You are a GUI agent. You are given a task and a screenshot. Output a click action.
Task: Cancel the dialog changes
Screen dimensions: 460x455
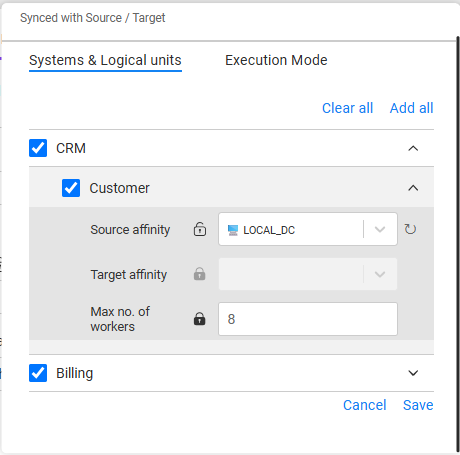365,405
